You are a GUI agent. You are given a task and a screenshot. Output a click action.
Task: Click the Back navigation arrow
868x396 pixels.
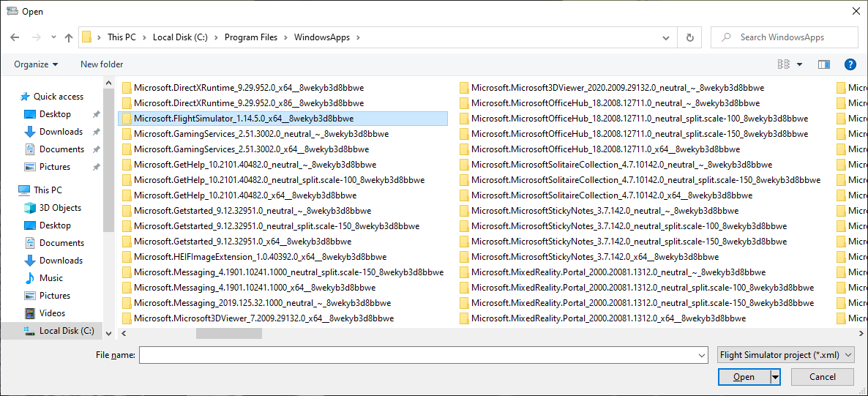click(x=15, y=37)
